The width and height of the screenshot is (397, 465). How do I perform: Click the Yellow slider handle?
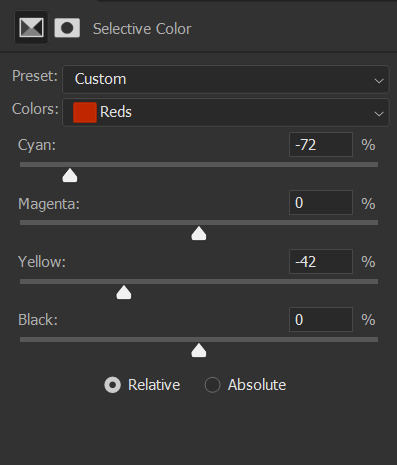coord(124,292)
